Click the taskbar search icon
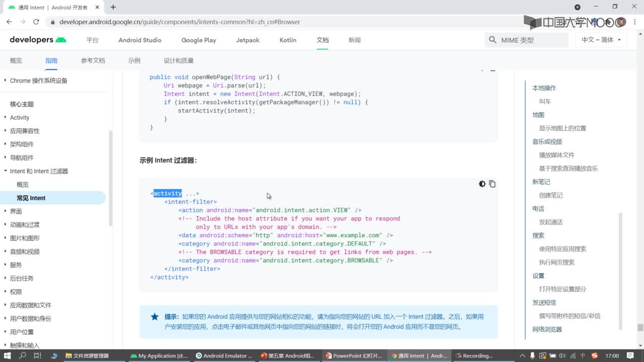The height and width of the screenshot is (362, 644). point(23,355)
